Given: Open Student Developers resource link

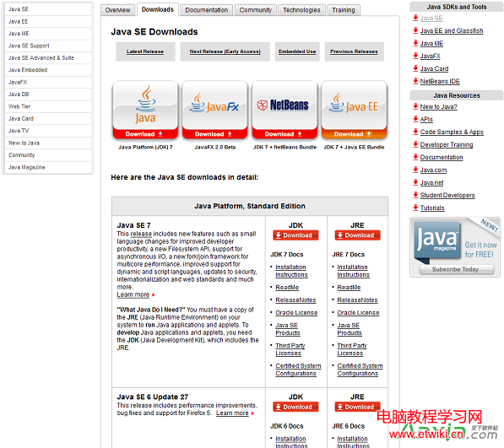Looking at the screenshot, I should pos(447,195).
